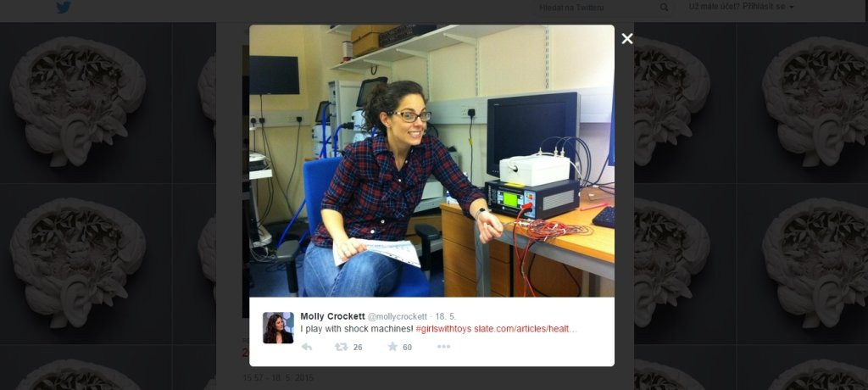Click the search magnifier icon
This screenshot has height=390, width=868.
point(664,7)
